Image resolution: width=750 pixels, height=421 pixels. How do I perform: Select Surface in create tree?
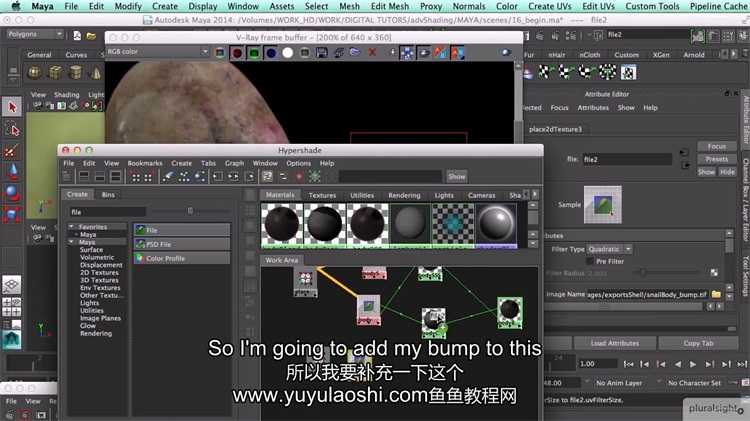point(91,250)
